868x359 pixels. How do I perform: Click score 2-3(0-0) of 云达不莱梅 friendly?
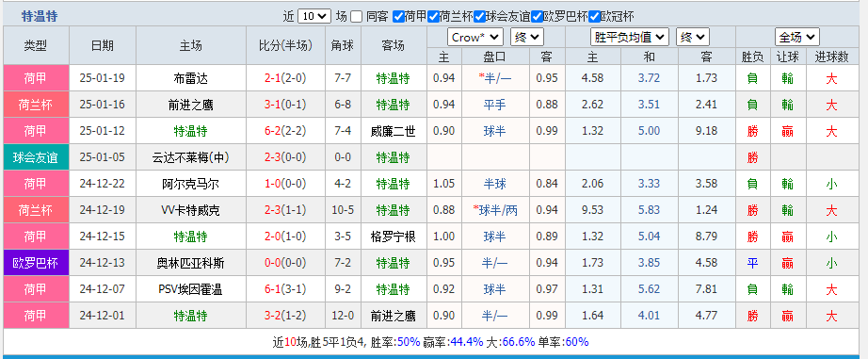tap(285, 157)
